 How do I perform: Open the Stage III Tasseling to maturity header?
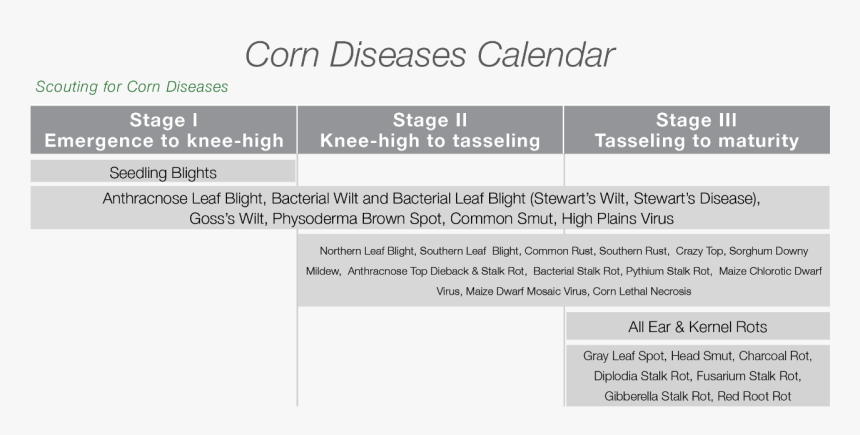[x=697, y=130]
